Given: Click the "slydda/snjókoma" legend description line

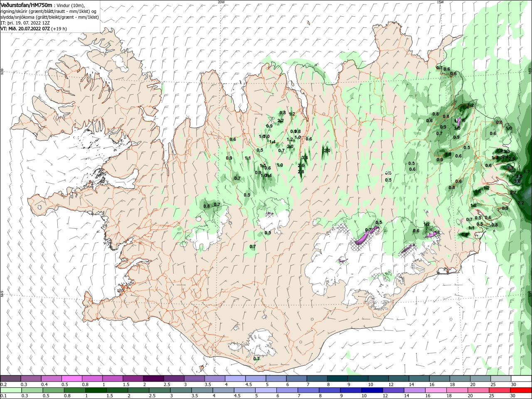Looking at the screenshot, I should [x=49, y=17].
